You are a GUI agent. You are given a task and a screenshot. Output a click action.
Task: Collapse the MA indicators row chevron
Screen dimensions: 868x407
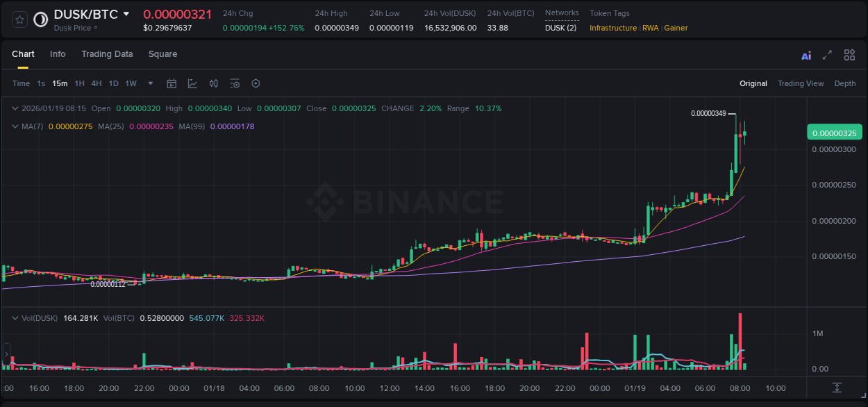(x=15, y=126)
